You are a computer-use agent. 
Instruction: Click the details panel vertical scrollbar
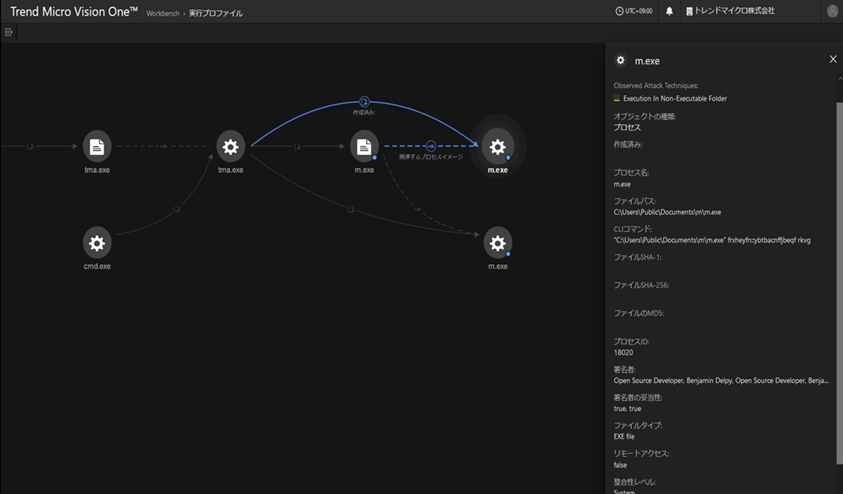[839, 282]
